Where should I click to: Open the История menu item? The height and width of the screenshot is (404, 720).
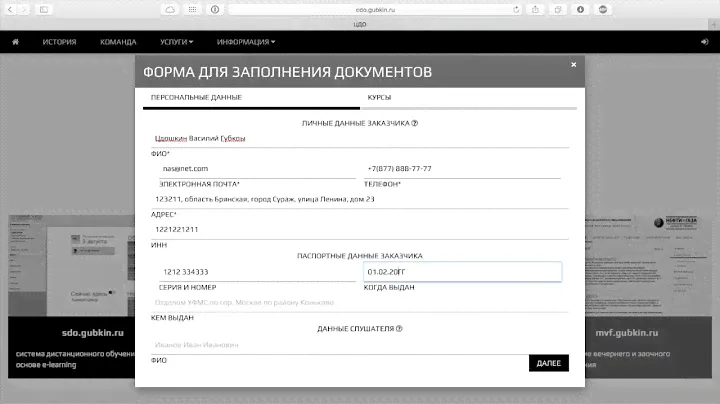click(x=59, y=42)
